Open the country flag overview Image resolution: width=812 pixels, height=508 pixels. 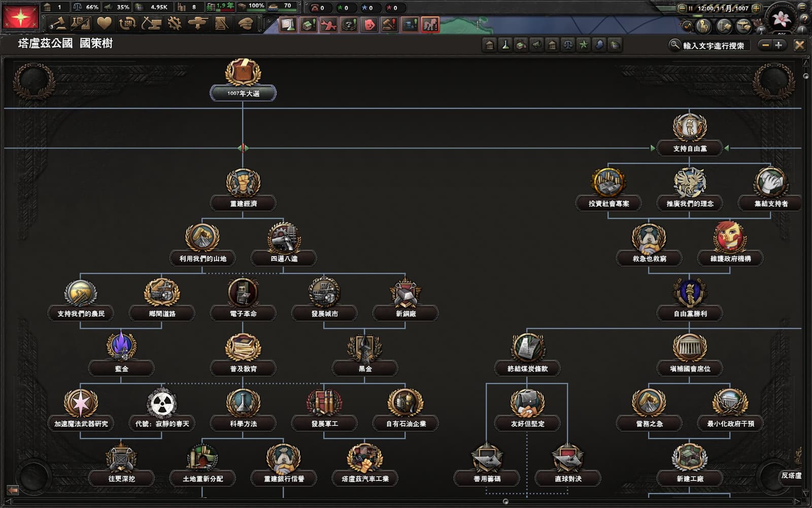point(21,17)
